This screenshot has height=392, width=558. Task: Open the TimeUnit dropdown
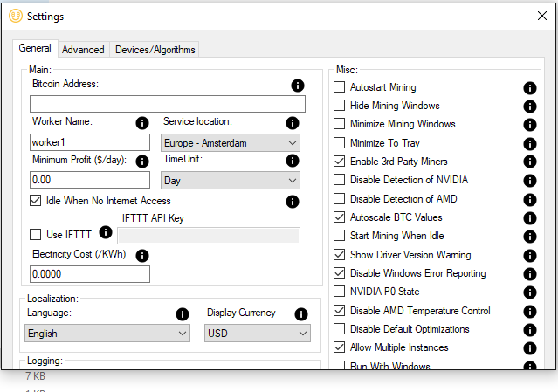coord(231,180)
